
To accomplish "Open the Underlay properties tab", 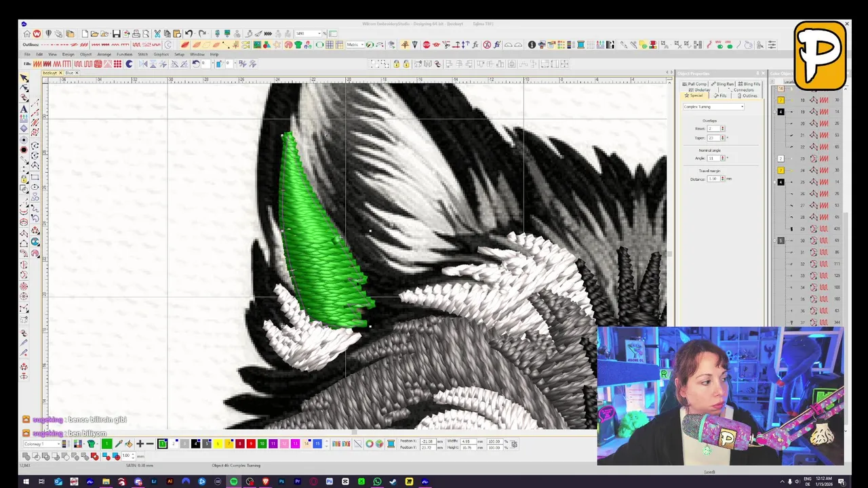I will (x=700, y=90).
